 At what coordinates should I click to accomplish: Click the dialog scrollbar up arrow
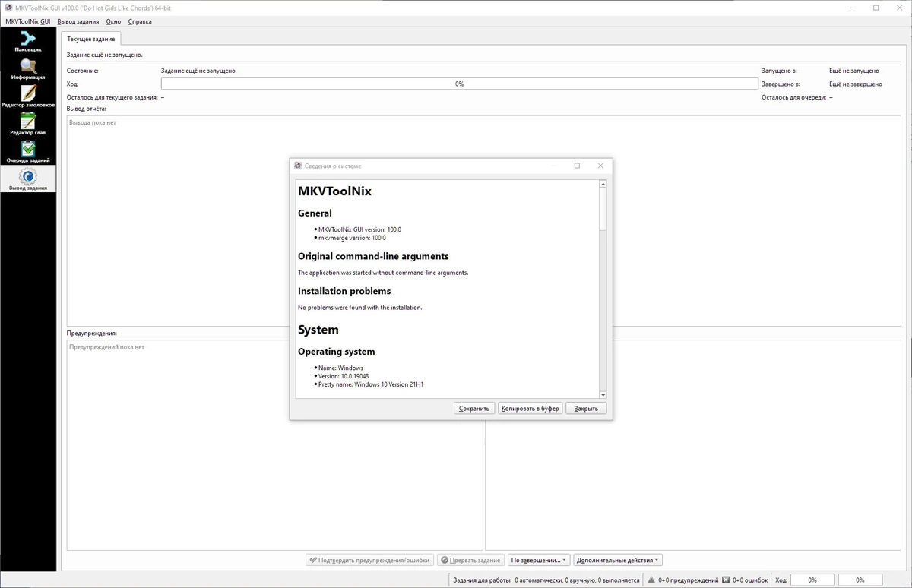click(603, 184)
